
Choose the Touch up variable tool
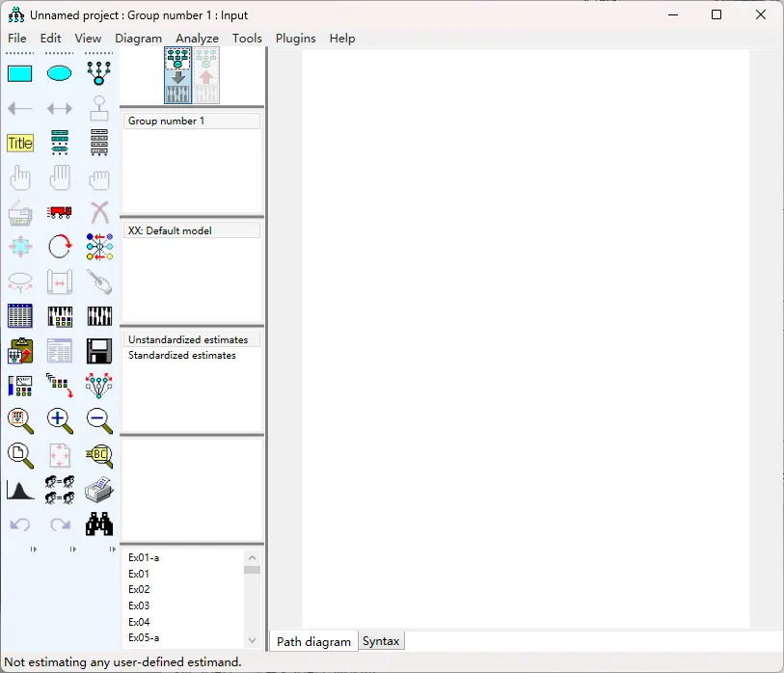pyautogui.click(x=99, y=282)
